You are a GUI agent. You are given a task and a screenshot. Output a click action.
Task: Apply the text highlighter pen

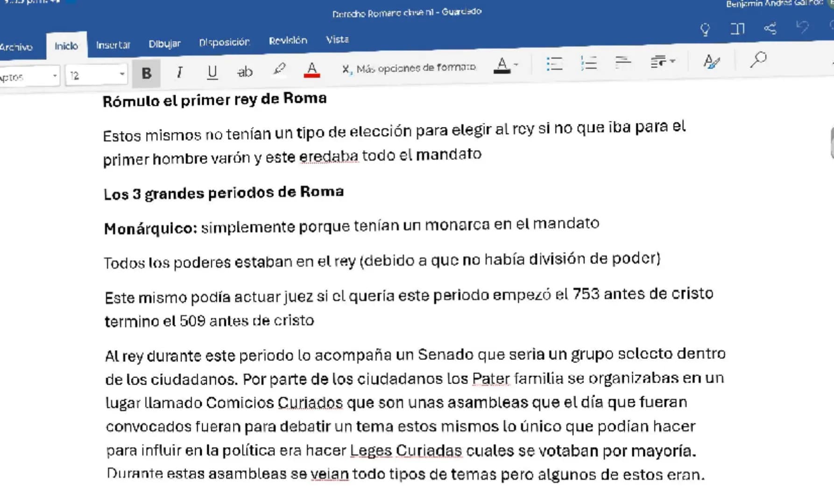279,70
